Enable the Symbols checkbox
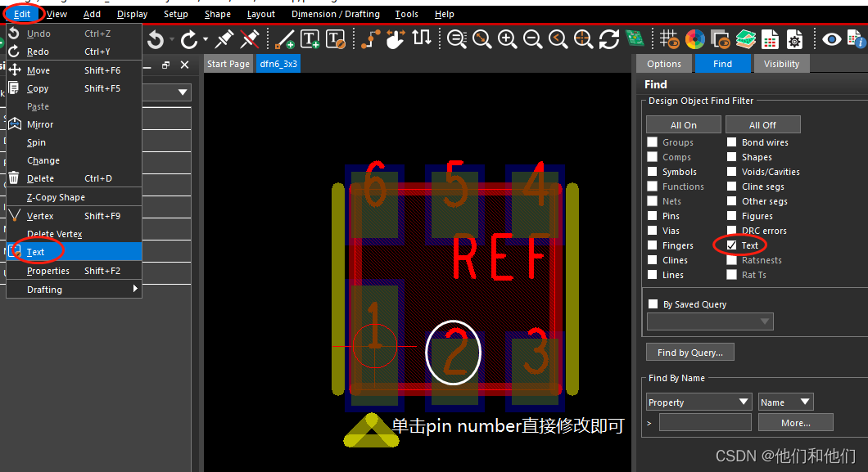This screenshot has height=472, width=868. point(653,171)
